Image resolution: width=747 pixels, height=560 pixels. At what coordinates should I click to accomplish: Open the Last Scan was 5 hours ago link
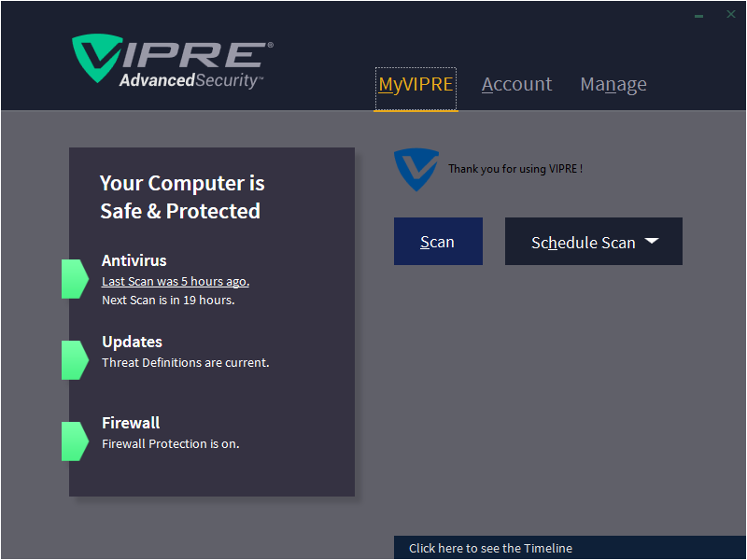click(x=176, y=282)
